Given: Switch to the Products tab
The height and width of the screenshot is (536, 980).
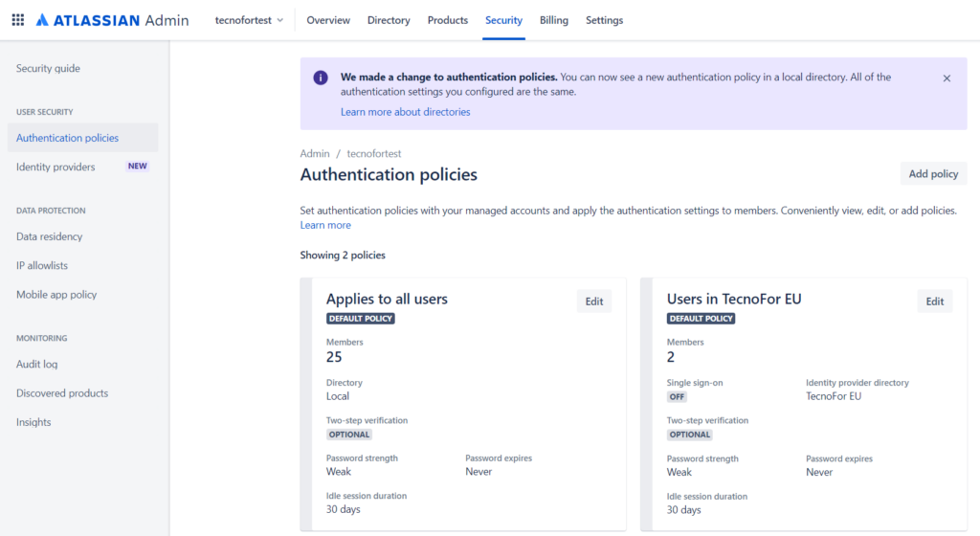Looking at the screenshot, I should pos(448,20).
